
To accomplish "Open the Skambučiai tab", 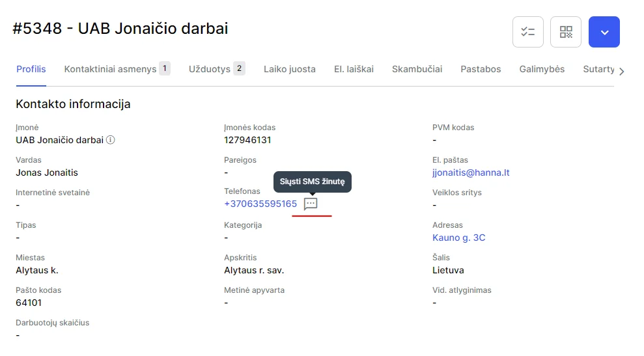I will pyautogui.click(x=417, y=69).
